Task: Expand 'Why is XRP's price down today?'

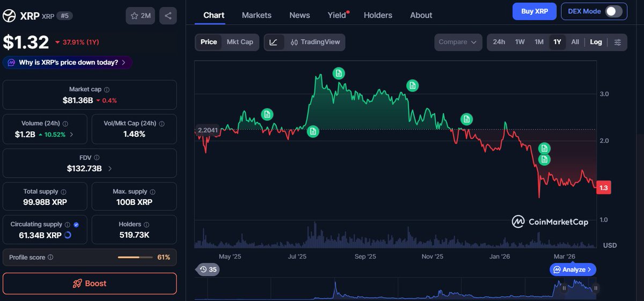Action: click(68, 62)
